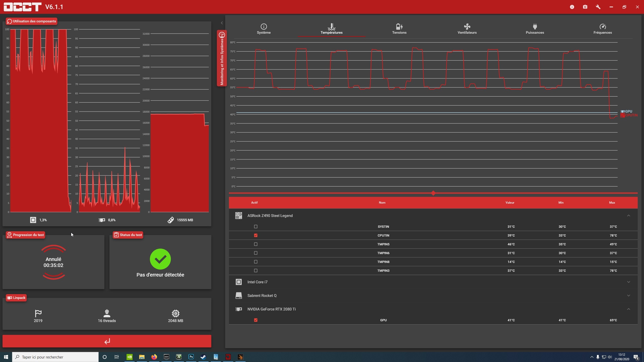Enable the TMPIN8 sensor checkbox

256,262
